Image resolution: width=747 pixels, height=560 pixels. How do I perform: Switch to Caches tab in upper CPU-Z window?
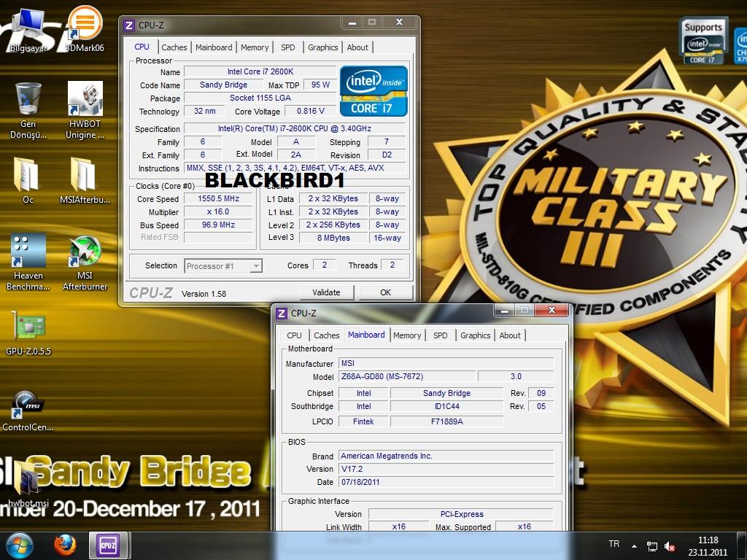coord(174,47)
